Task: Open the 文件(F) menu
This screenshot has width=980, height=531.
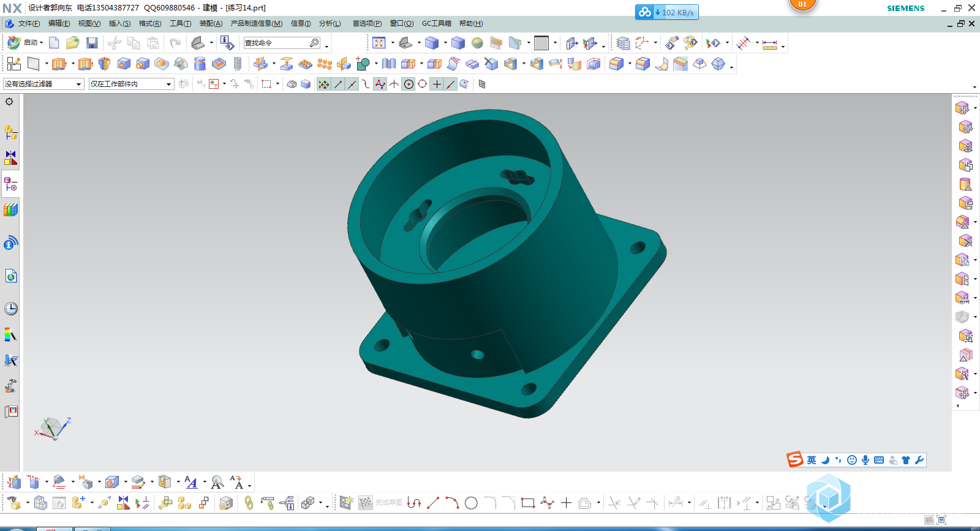Action: pyautogui.click(x=29, y=23)
